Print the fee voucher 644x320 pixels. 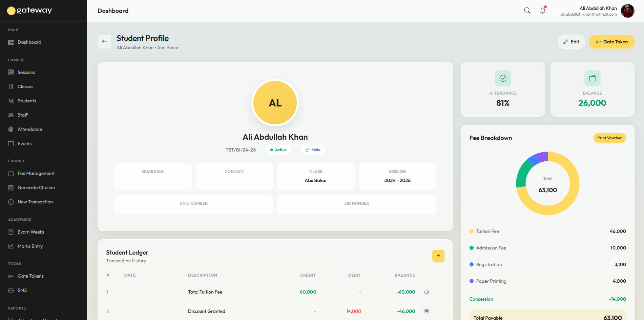(609, 138)
